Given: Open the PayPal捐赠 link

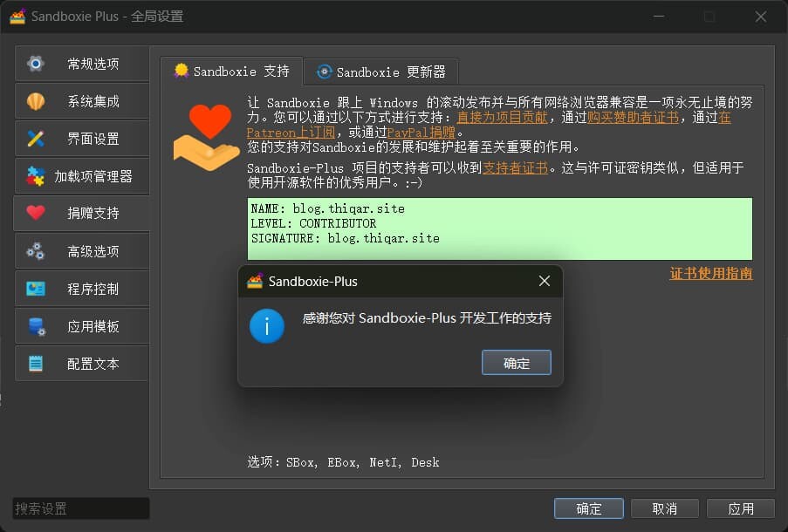Looking at the screenshot, I should tap(421, 132).
